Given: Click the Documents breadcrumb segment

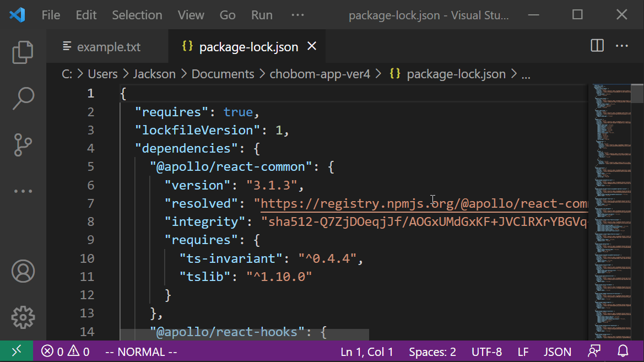Looking at the screenshot, I should coord(223,74).
